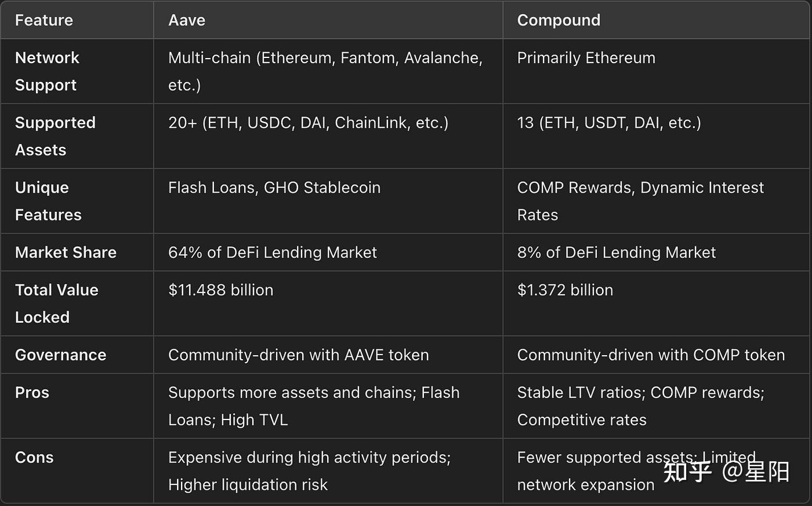Click the COMP Rewards, Dynamic Interest Rates cell
The width and height of the screenshot is (812, 506).
pyautogui.click(x=640, y=201)
